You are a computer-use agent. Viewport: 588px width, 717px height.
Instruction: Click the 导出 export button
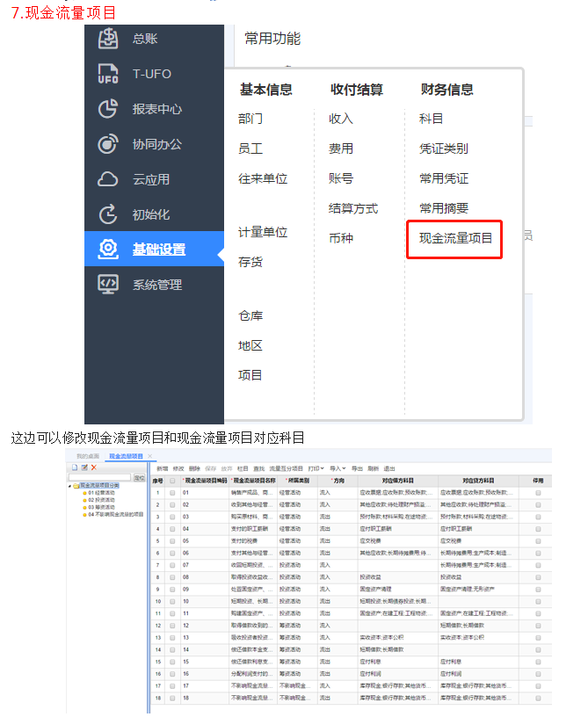click(x=357, y=468)
